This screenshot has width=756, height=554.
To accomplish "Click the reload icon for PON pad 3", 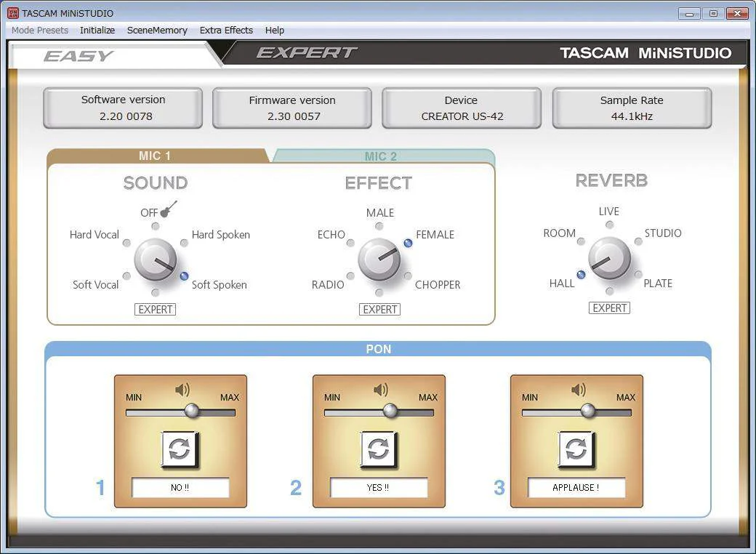I will click(576, 450).
